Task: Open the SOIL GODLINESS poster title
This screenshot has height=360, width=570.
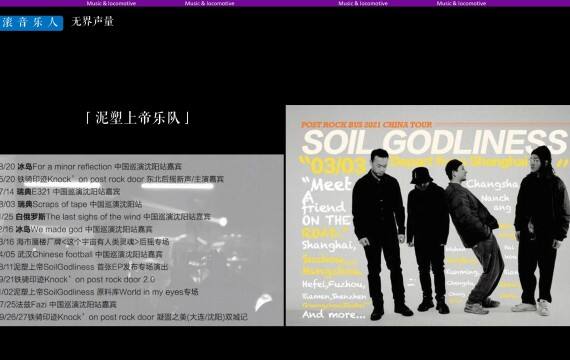Action: tap(434, 142)
